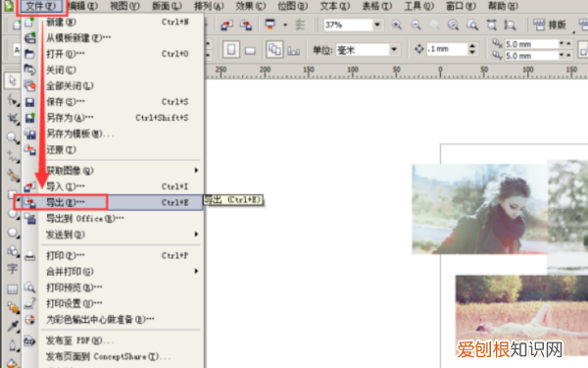Toggle apply layout to all pages icon
The image size is (588, 368).
pyautogui.click(x=274, y=50)
